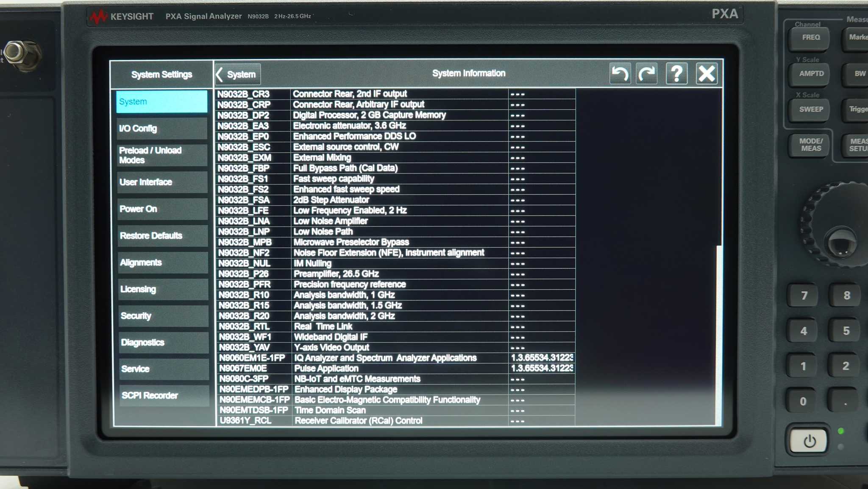868x489 pixels.
Task: Click the undo arrow icon
Action: 620,74
